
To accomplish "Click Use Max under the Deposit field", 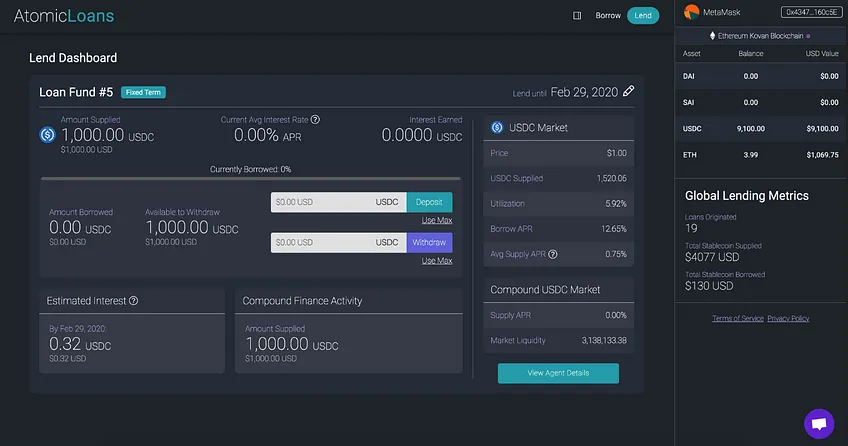I will pos(437,220).
